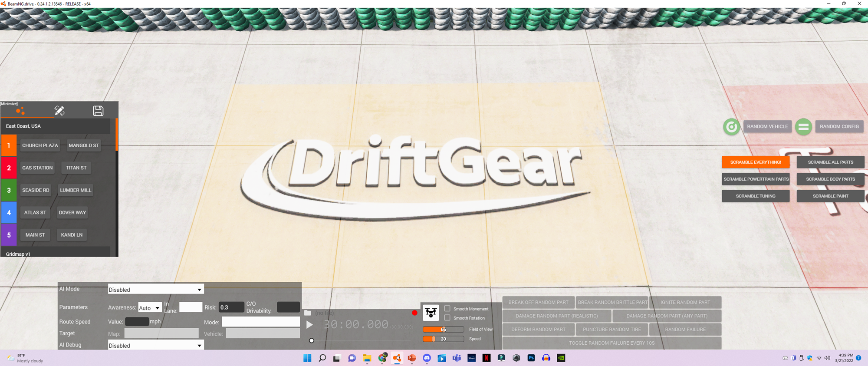Click the Risk value field showing 0.3
868x366 pixels.
point(231,307)
